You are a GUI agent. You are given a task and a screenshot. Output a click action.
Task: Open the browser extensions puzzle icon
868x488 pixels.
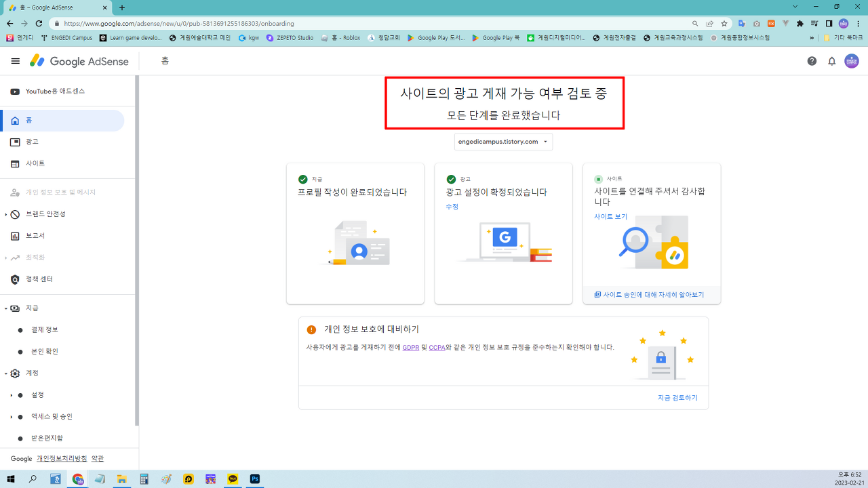pos(800,23)
